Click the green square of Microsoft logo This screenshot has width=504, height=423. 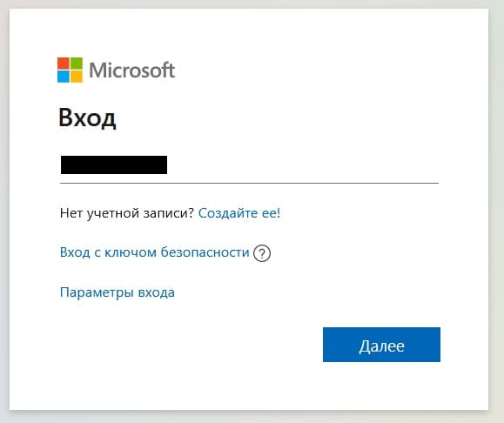(x=77, y=64)
